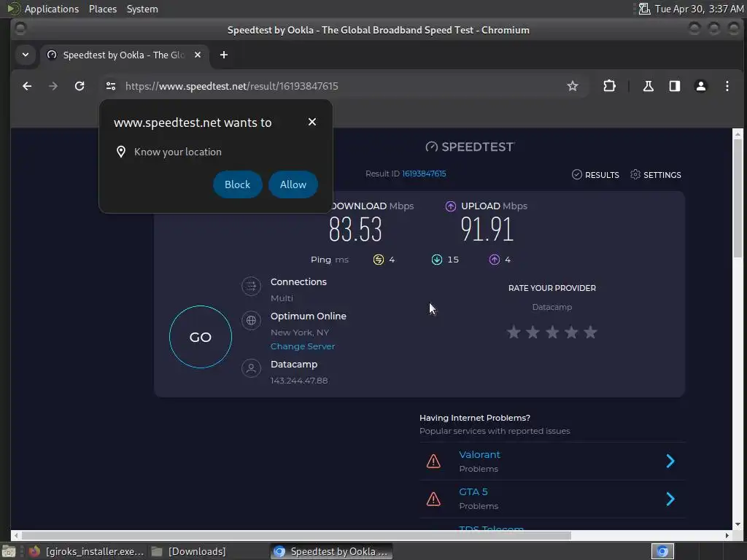Click the browser back arrow
This screenshot has height=560, width=747.
[x=27, y=86]
